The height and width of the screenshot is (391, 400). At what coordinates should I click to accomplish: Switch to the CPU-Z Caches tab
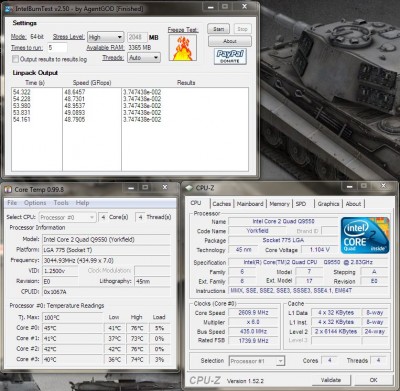222,204
